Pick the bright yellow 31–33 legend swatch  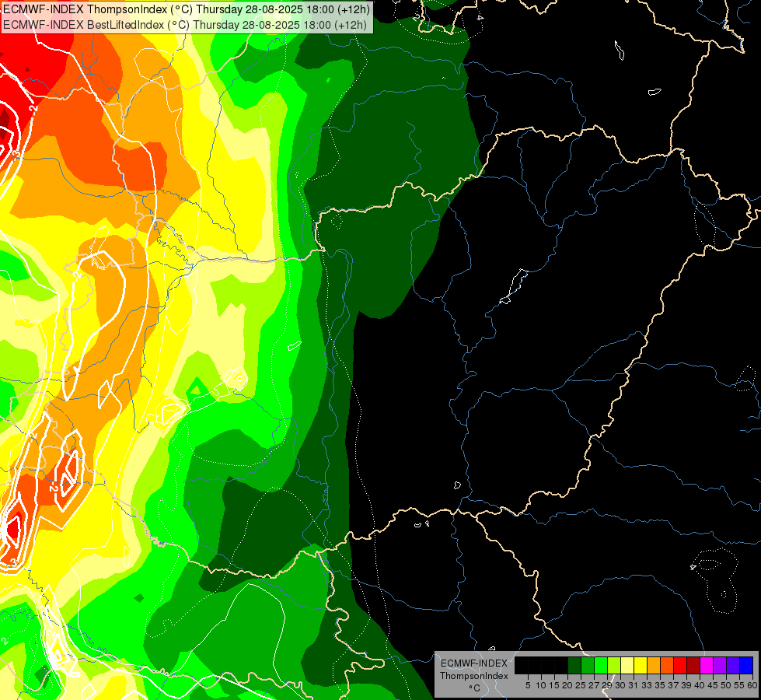(641, 665)
